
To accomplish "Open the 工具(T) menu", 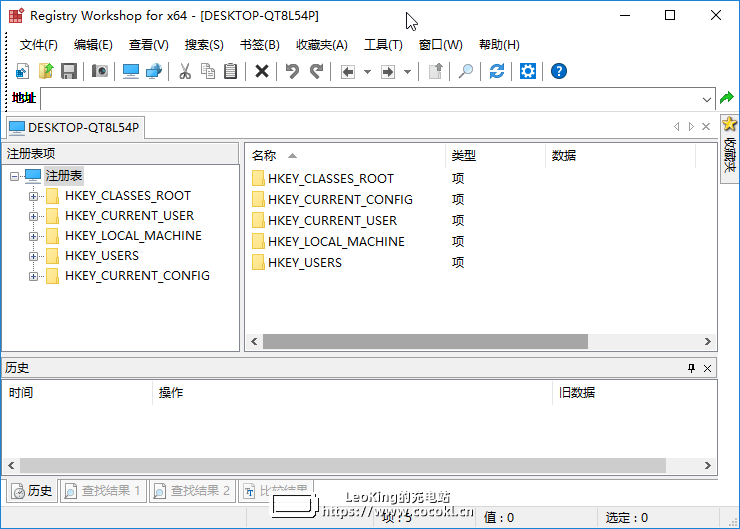I will [383, 45].
